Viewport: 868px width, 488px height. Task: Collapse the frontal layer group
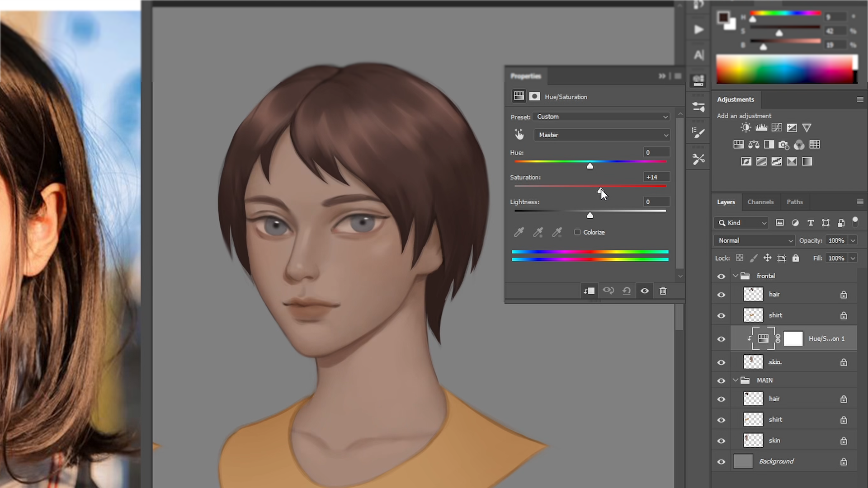pyautogui.click(x=736, y=276)
